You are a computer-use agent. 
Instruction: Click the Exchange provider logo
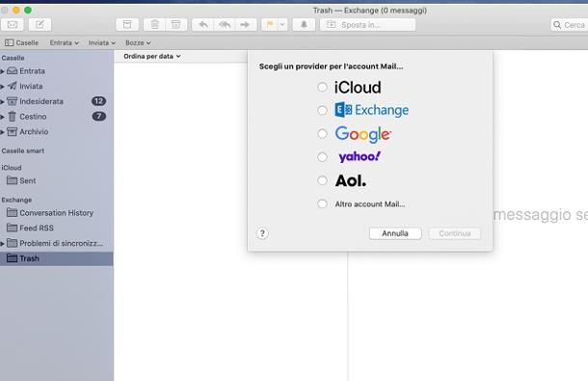(372, 110)
